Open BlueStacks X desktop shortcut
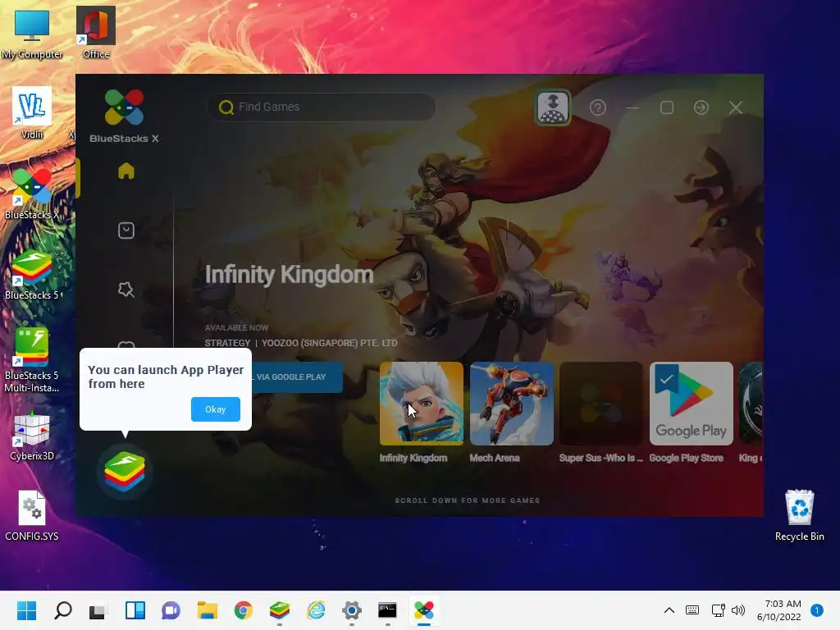The image size is (840, 630). click(32, 194)
